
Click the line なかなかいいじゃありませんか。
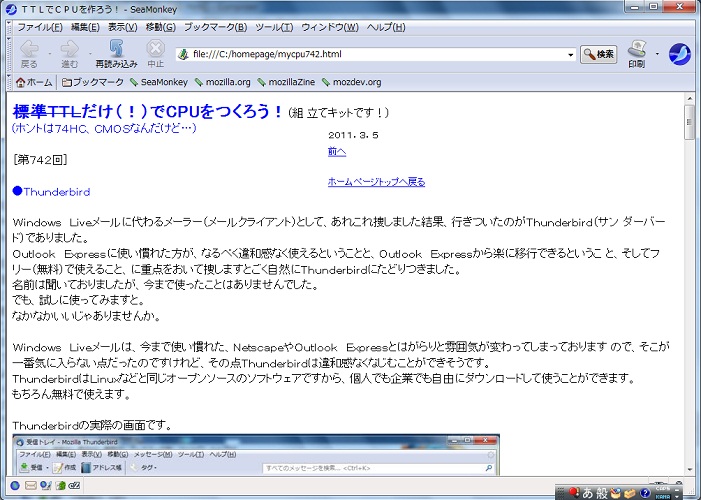(86, 316)
